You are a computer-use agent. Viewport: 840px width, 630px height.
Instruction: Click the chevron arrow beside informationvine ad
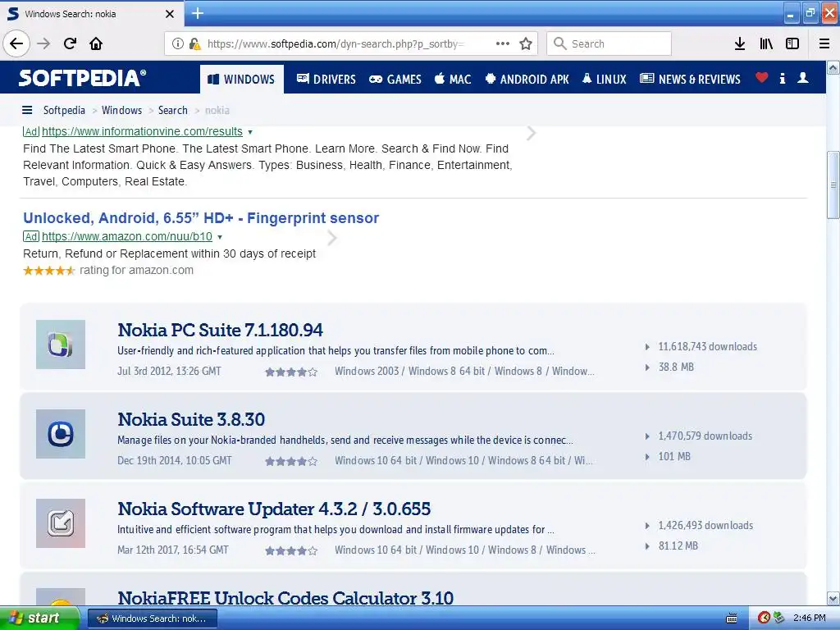pos(531,133)
